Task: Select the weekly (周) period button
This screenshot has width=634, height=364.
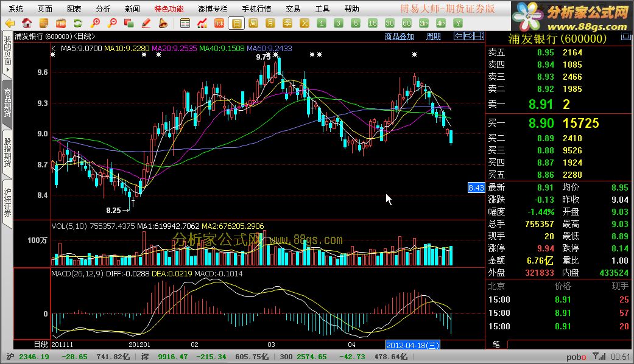Action: (x=253, y=23)
